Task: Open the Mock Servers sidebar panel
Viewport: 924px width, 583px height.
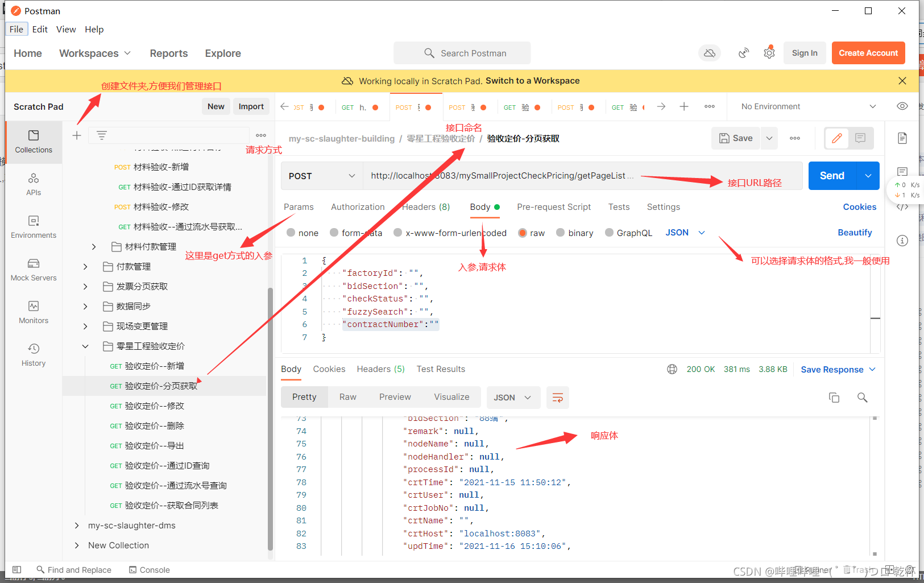Action: point(34,270)
